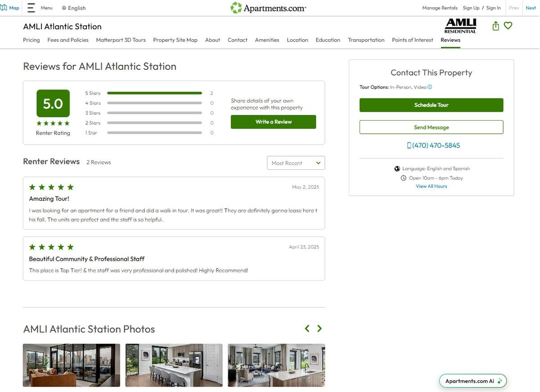Click the tour options info icon
The image size is (540, 392).
430,87
